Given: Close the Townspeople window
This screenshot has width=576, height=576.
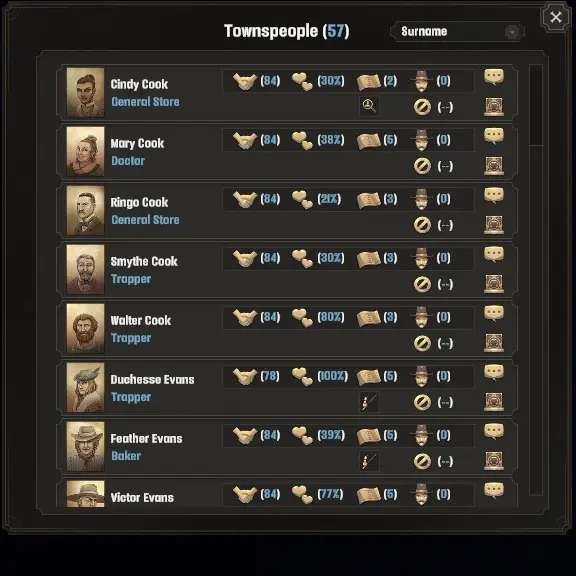Looking at the screenshot, I should coord(556,17).
